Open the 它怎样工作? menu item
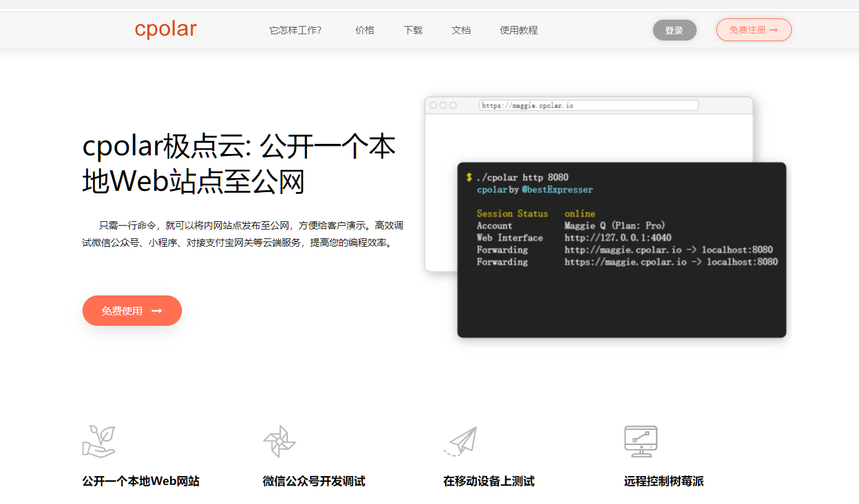 295,30
